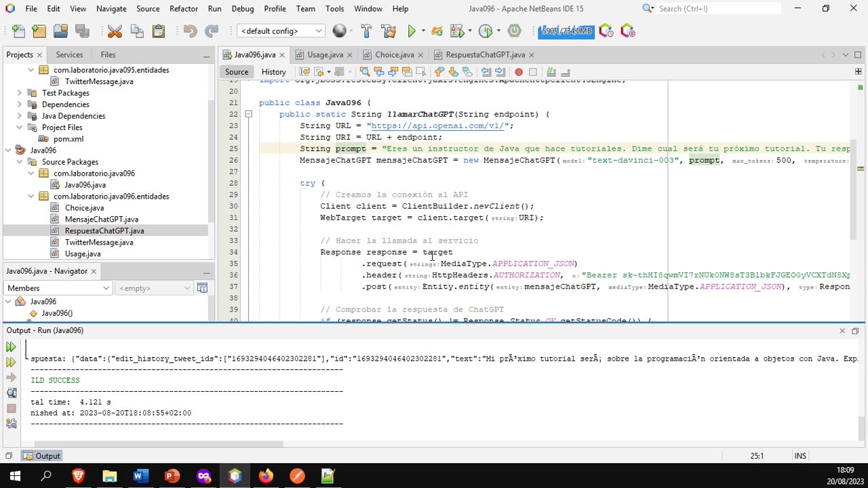The height and width of the screenshot is (488, 868).
Task: Re-run build using top green arrows icon
Action: coord(11,347)
